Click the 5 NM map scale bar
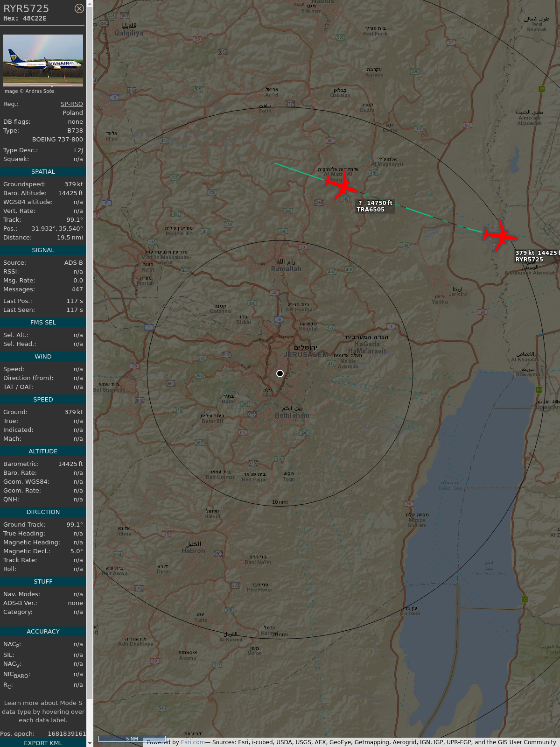Screen dimensions: 560x747 point(132,739)
